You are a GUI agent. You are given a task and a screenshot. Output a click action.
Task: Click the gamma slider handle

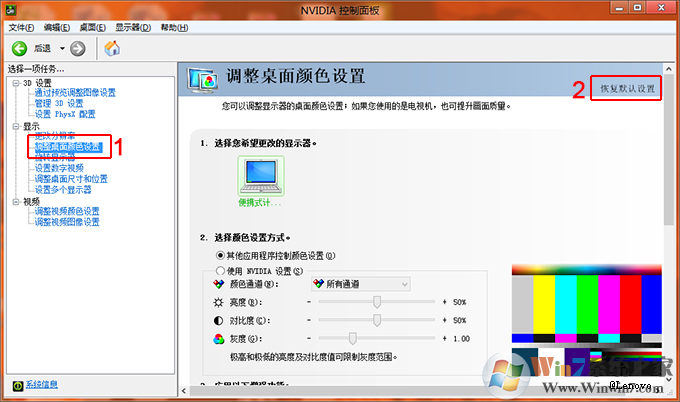point(353,339)
